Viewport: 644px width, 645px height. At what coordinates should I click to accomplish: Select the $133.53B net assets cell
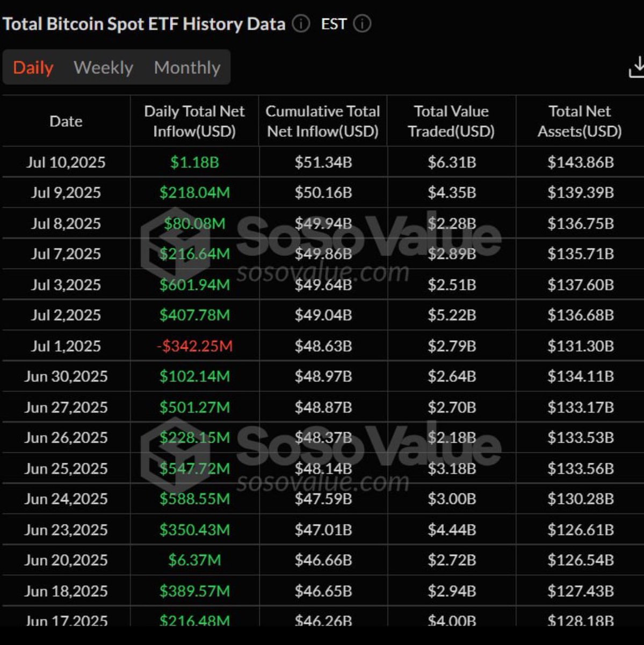coord(581,438)
